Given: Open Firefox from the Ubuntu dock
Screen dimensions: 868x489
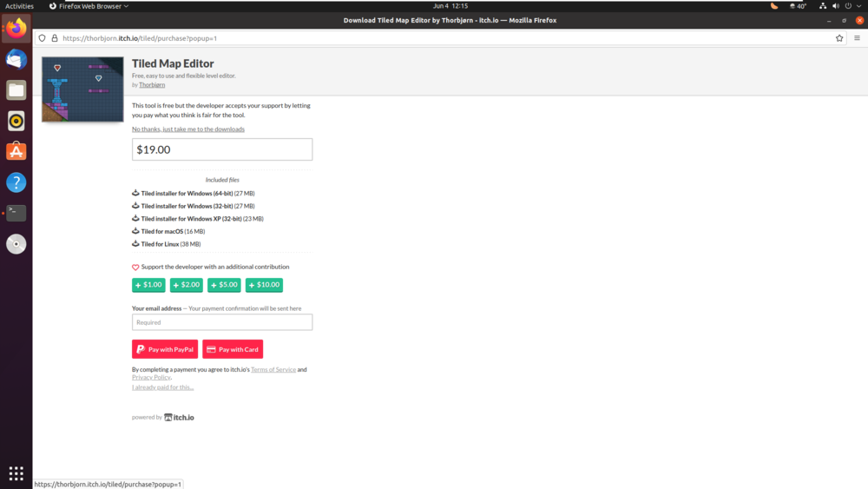Looking at the screenshot, I should [x=16, y=29].
